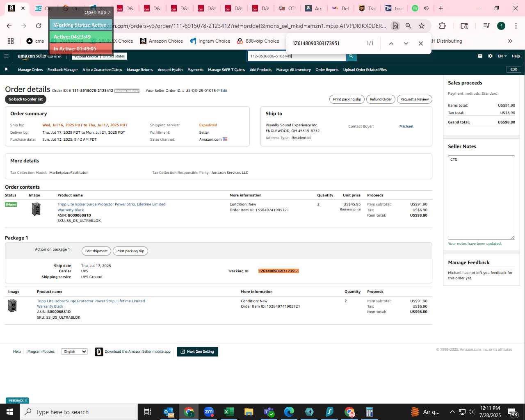The image size is (525, 420).
Task: Click into the Seller Notes text area
Action: coord(481,197)
